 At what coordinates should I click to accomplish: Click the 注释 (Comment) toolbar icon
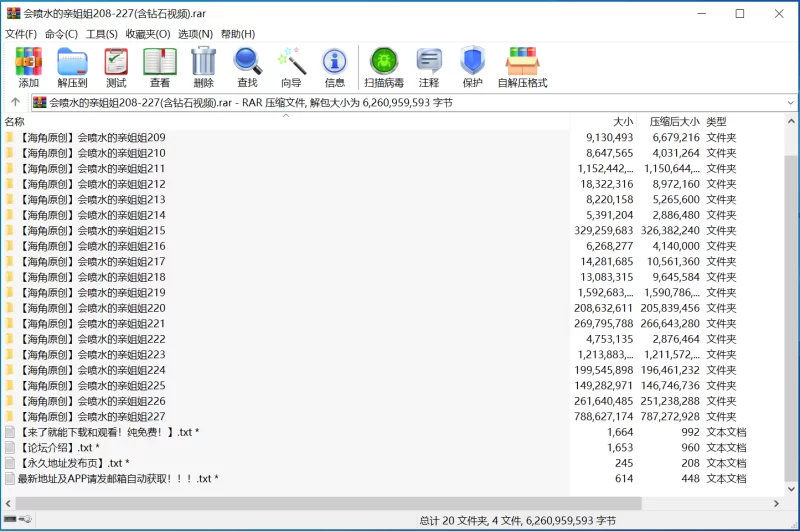[x=429, y=67]
